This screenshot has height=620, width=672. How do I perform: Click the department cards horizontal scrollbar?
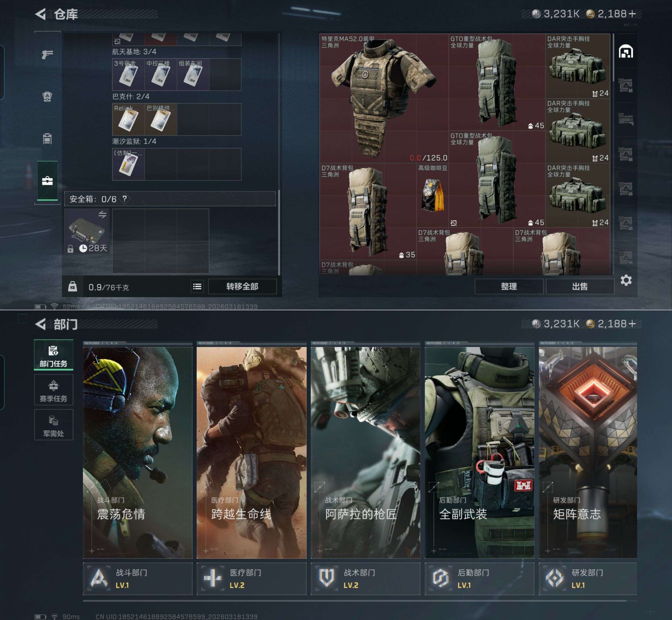tap(354, 601)
